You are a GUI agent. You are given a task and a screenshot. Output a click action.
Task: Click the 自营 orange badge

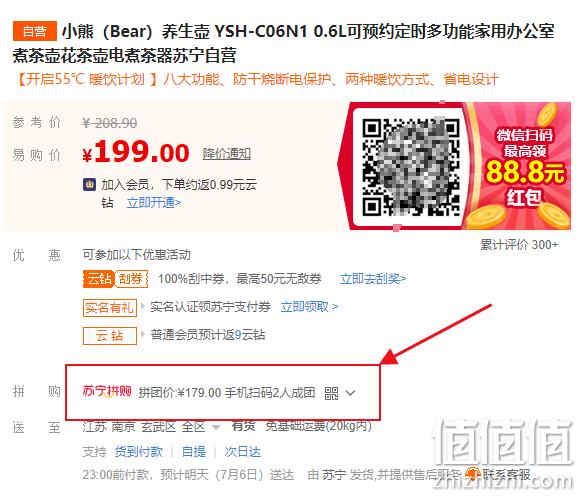35,31
